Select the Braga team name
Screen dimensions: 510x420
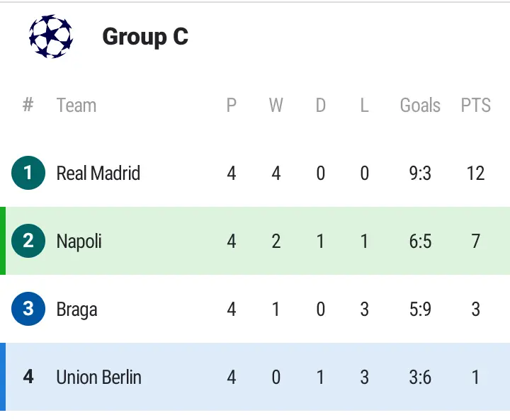(x=76, y=310)
